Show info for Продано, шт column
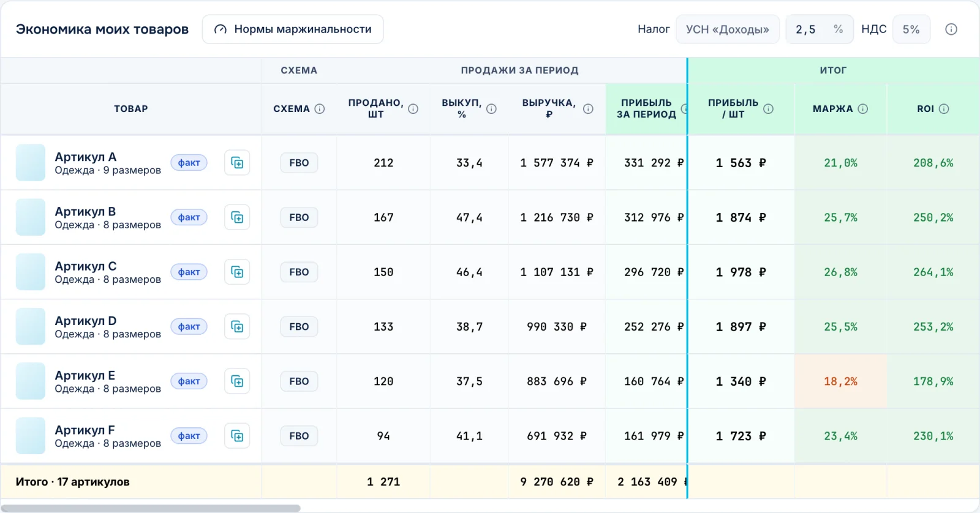 pos(413,109)
